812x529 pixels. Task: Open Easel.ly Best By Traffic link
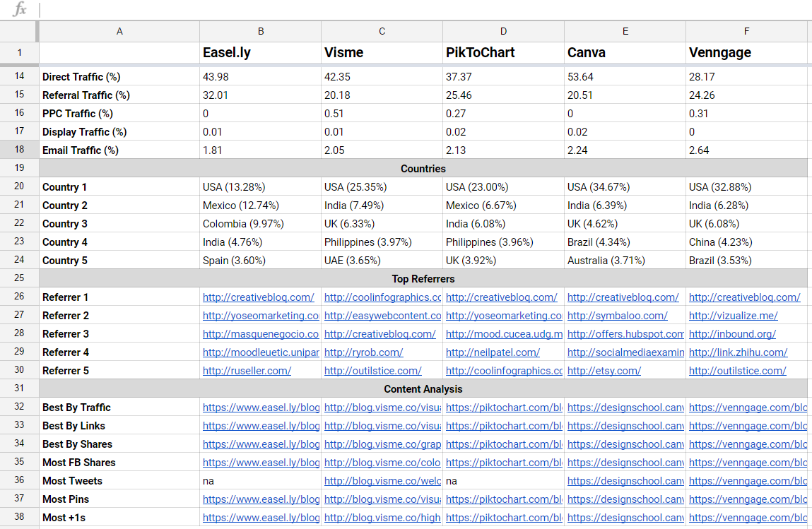pos(261,408)
